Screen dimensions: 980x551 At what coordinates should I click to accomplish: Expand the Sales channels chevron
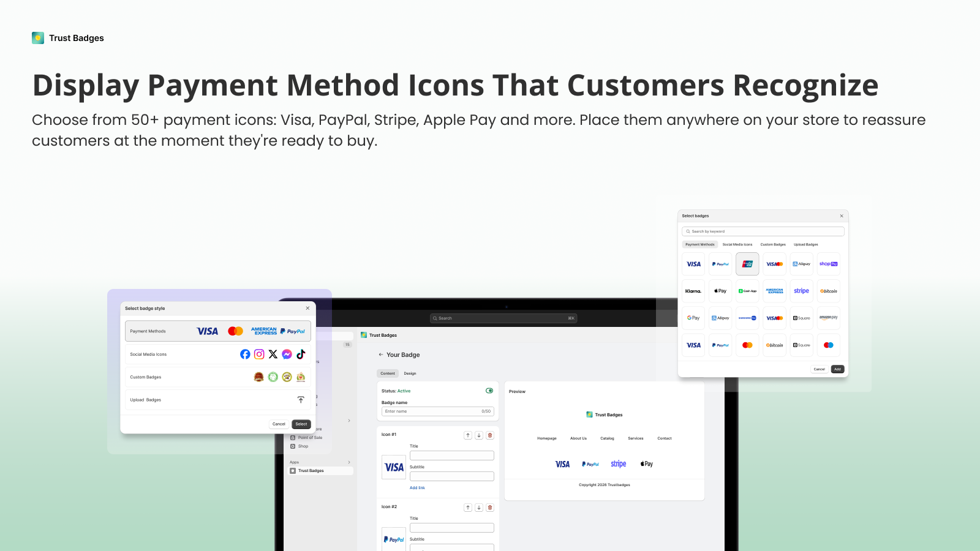click(349, 421)
